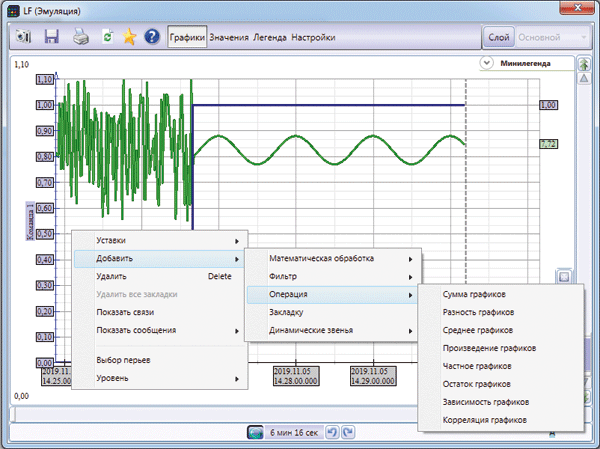Click the 0,50 Y-axis scale label
This screenshot has height=449, width=600.
[x=44, y=234]
